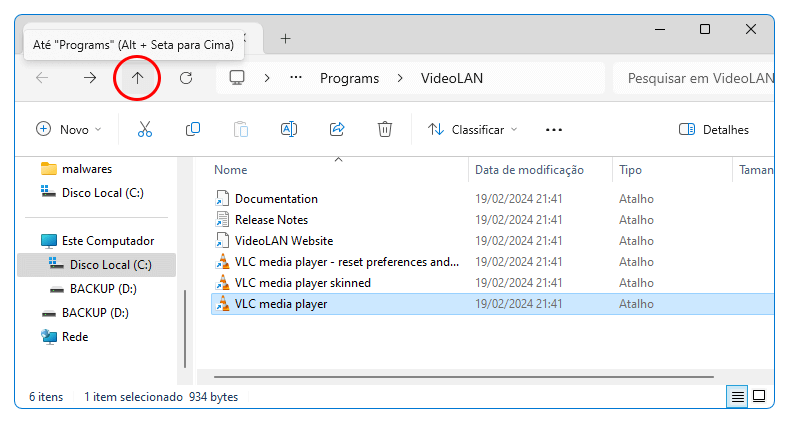Click VideoLAN breadcrumb in address bar

coord(452,78)
